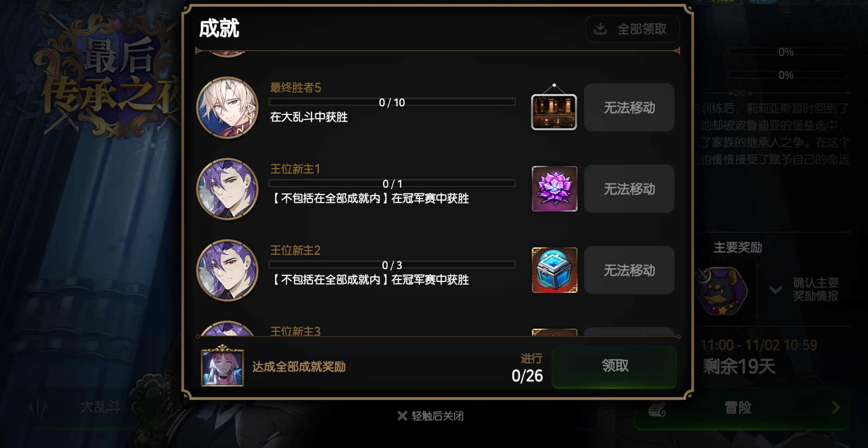Select the blonde character portrait for 最终胜者5
Viewport: 868px width, 448px height.
227,107
